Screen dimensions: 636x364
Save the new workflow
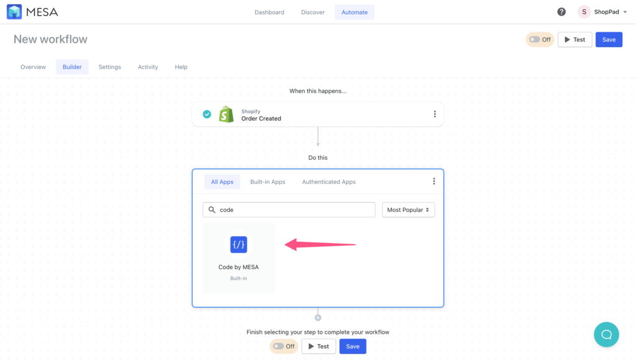[609, 39]
